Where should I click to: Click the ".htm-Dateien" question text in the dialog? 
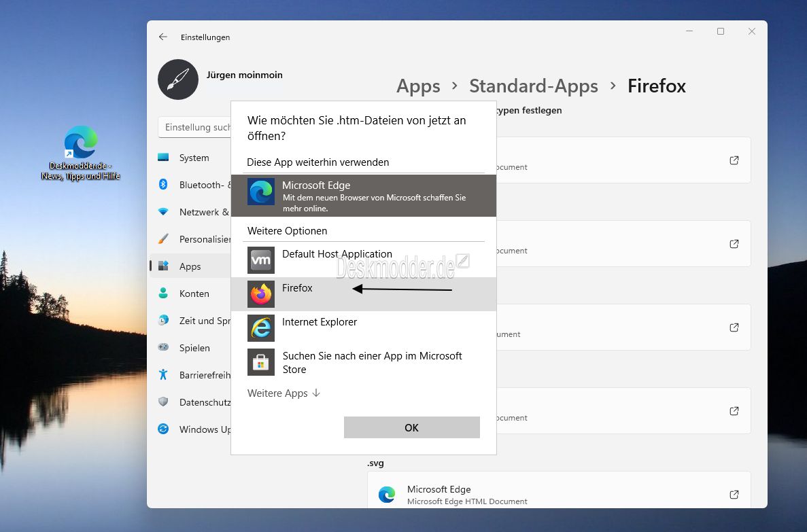coord(357,128)
